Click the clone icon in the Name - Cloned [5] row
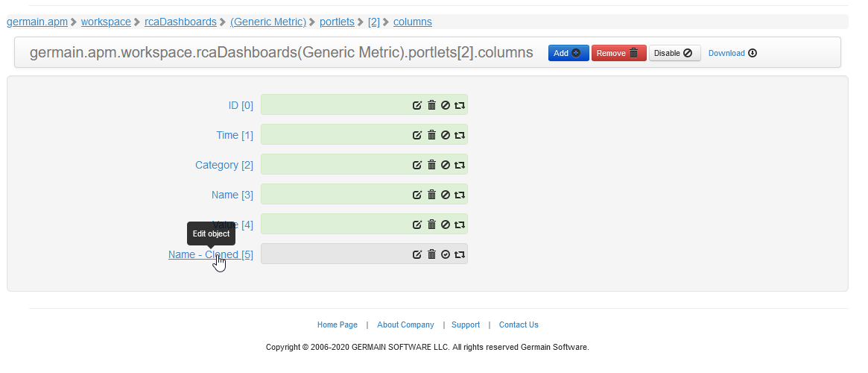The image size is (868, 373). tap(460, 254)
